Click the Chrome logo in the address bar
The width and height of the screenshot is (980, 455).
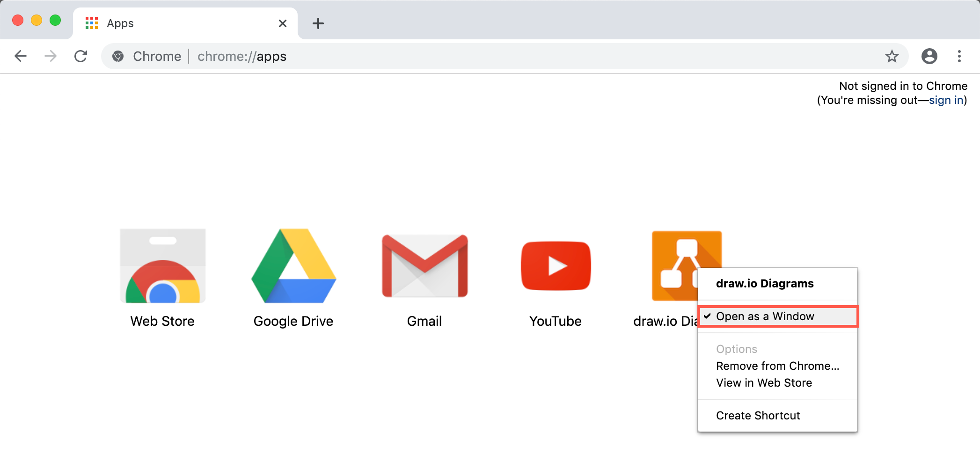click(118, 56)
